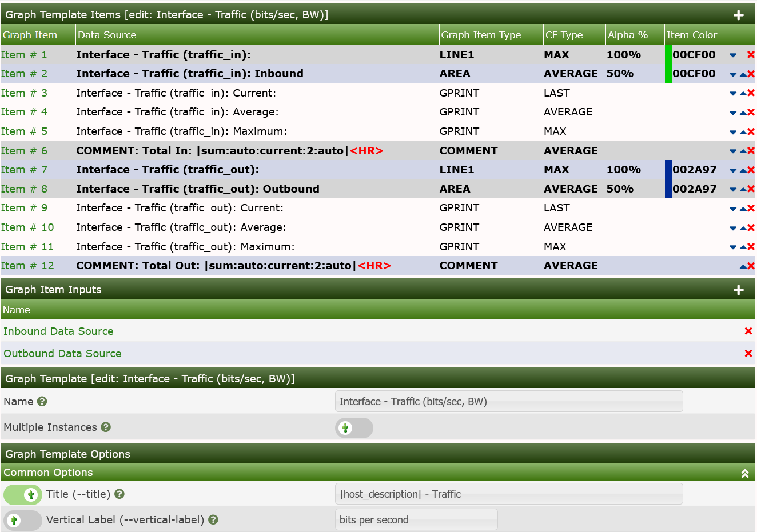Collapse the Common Options section
The height and width of the screenshot is (532, 757).
(745, 473)
